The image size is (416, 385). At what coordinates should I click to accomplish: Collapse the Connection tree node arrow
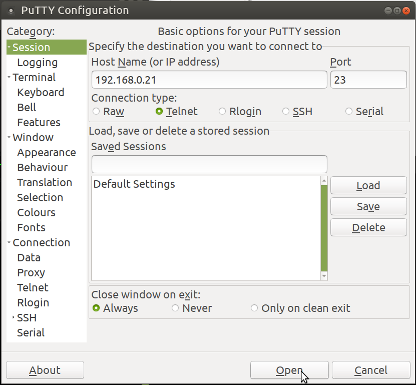pyautogui.click(x=9, y=242)
